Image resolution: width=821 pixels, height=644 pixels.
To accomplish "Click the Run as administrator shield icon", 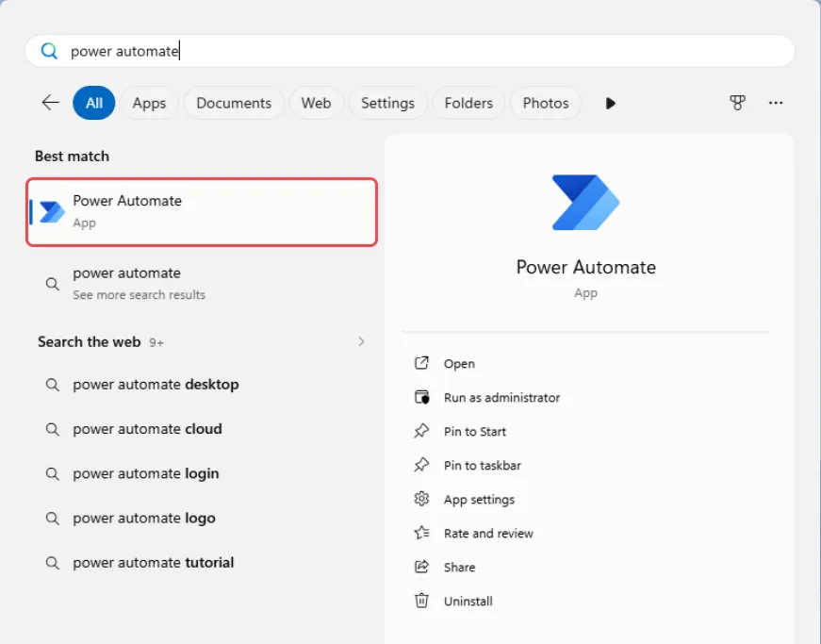I will pyautogui.click(x=421, y=397).
